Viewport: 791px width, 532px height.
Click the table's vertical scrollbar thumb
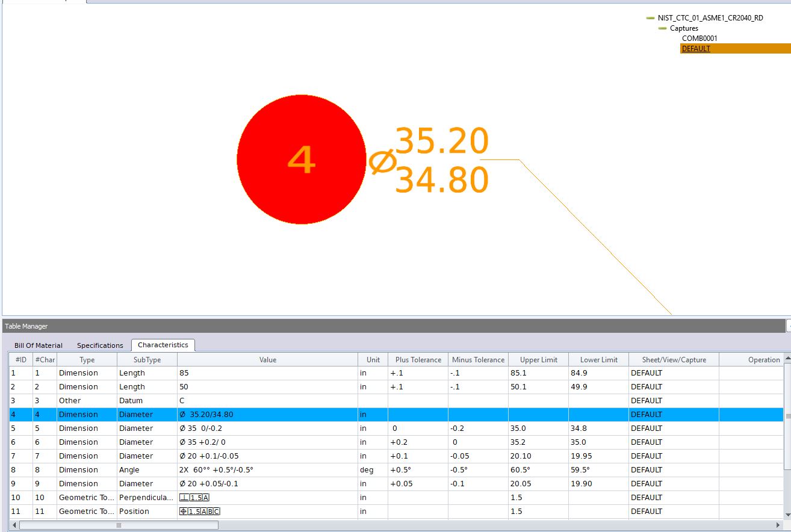(787, 415)
